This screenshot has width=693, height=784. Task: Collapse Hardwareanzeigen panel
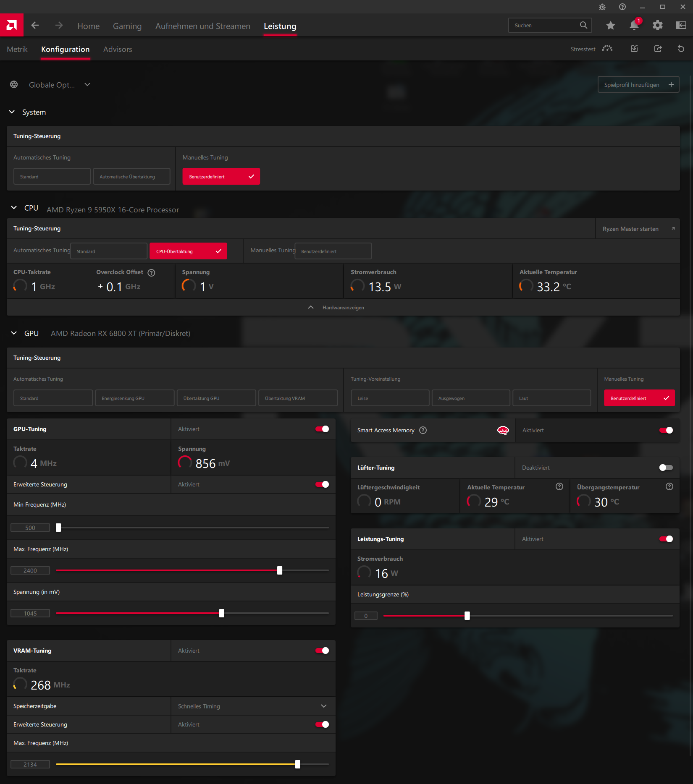coord(343,308)
